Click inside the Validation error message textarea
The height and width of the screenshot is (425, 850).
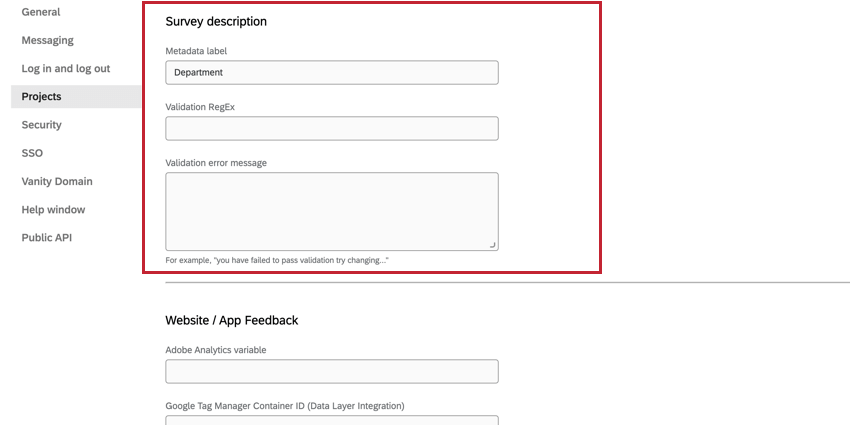click(331, 210)
